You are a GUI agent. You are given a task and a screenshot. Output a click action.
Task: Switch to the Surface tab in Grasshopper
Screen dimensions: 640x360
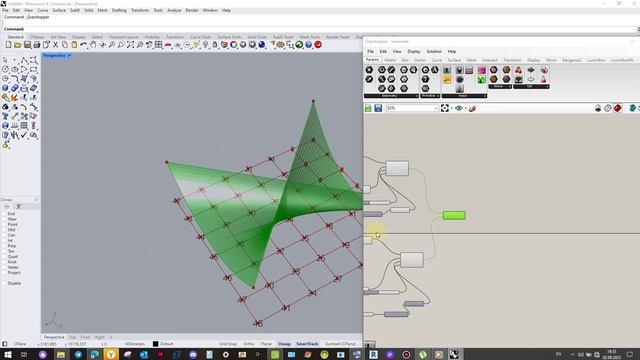pos(454,60)
